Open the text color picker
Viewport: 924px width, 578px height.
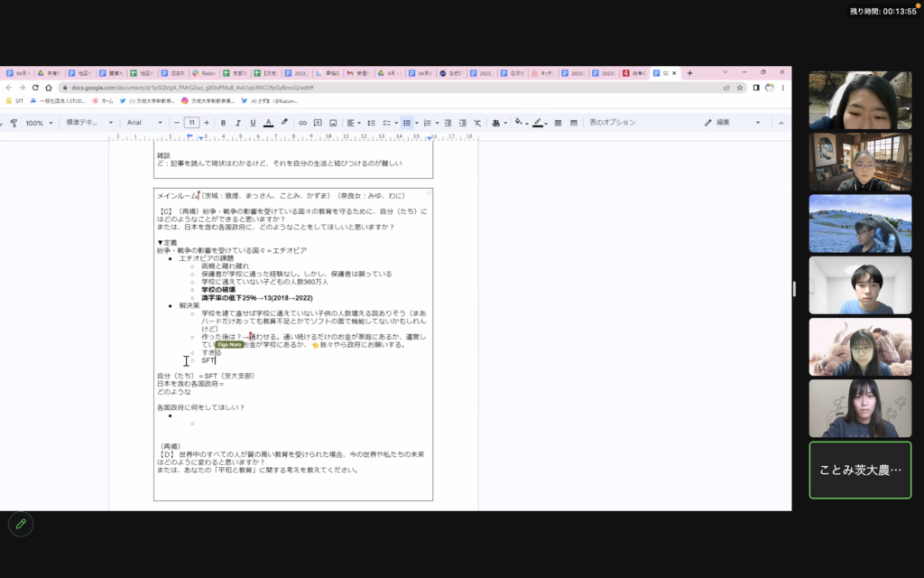(x=269, y=123)
